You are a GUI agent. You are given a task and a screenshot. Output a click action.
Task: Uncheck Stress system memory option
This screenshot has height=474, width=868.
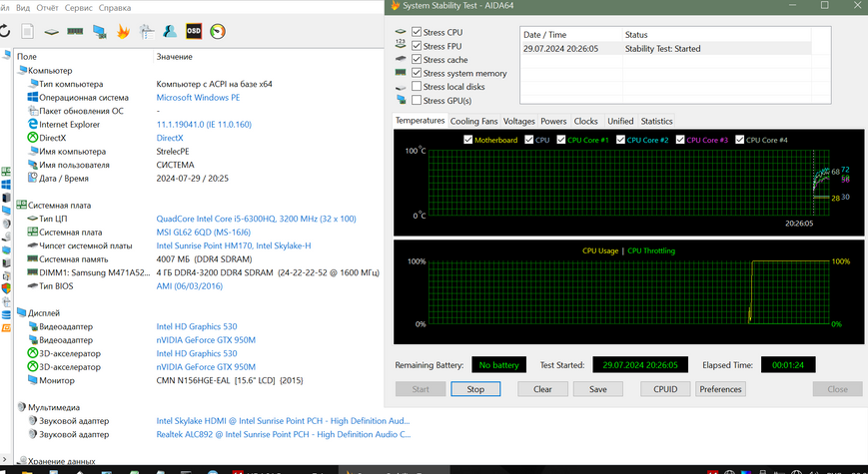click(417, 73)
